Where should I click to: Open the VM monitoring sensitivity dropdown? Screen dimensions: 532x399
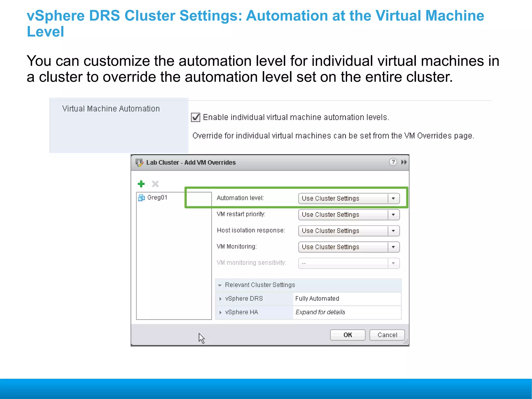(x=349, y=263)
